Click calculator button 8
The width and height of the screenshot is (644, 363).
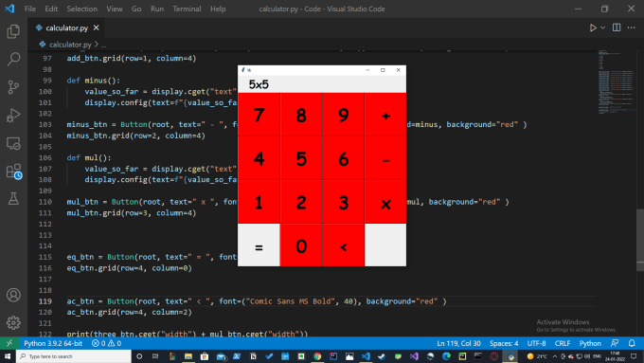[x=301, y=115]
